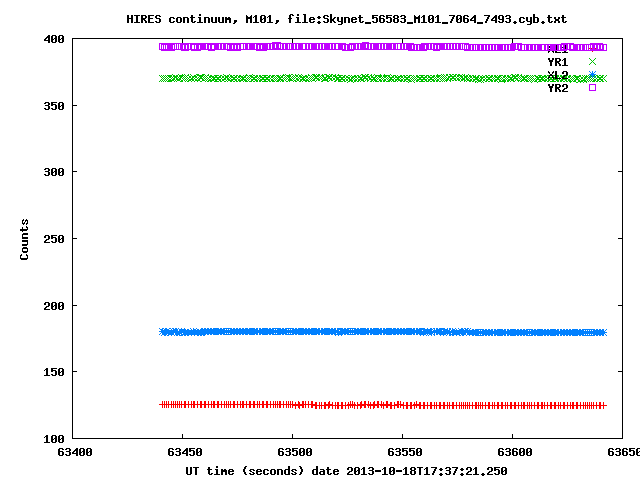Image resolution: width=640 pixels, height=480 pixels.
Task: Click the plot title HIRES continuum, M101
Action: click(346, 19)
